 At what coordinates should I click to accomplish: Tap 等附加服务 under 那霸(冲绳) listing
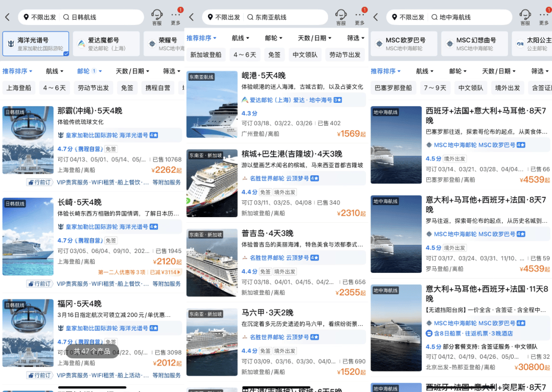167,182
